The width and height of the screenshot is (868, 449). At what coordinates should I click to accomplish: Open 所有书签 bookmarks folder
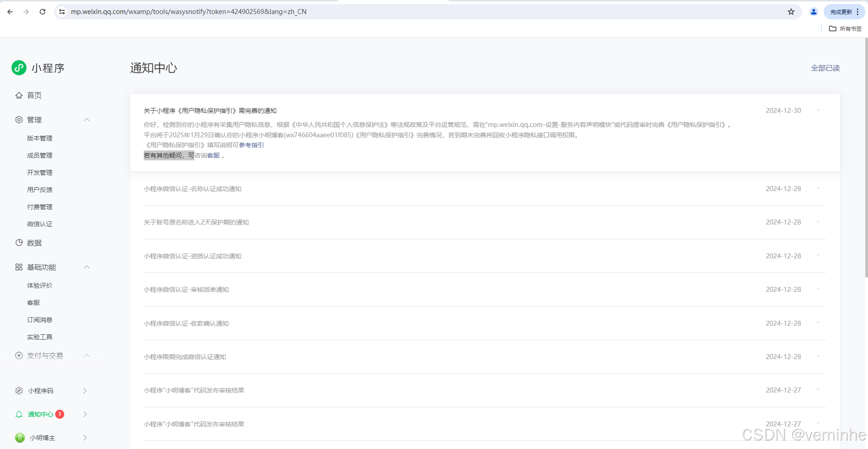coord(845,28)
